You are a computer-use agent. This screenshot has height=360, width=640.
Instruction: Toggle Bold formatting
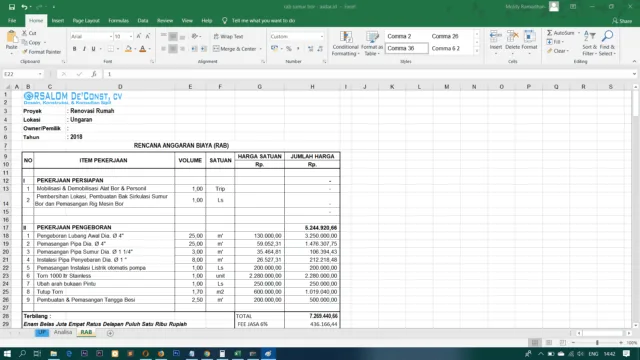[x=74, y=49]
